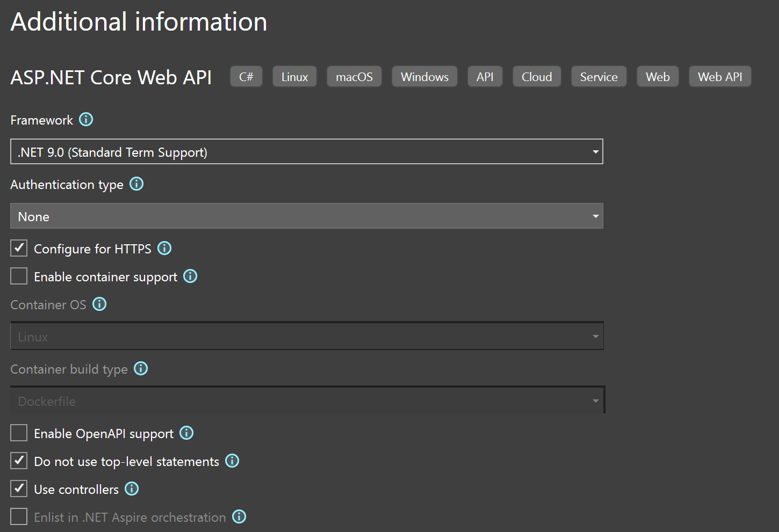Click the Service tag

598,77
